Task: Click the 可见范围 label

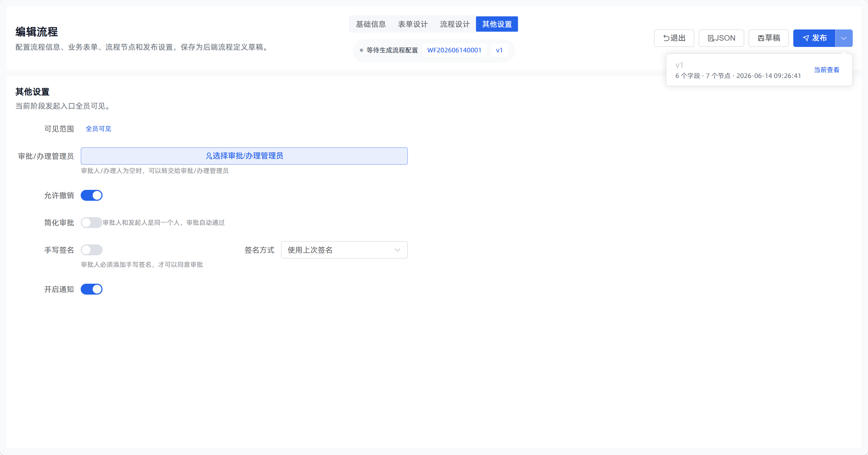Action: (59, 129)
